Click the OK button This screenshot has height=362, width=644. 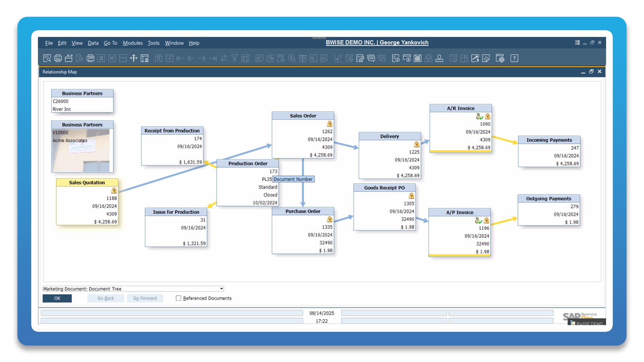point(57,298)
